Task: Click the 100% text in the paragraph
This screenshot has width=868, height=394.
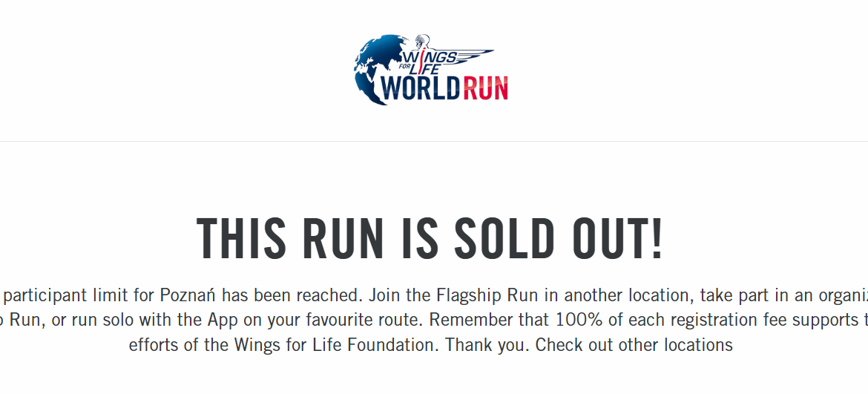Action: pyautogui.click(x=580, y=321)
